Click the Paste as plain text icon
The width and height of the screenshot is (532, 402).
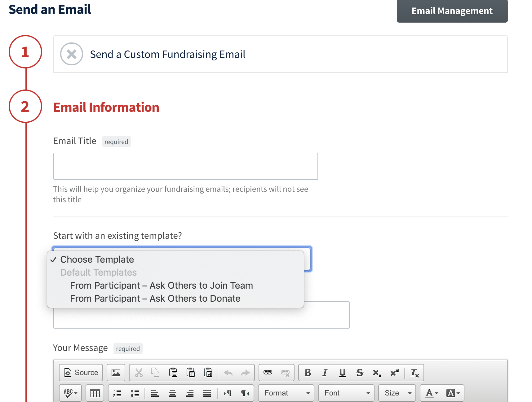point(191,373)
